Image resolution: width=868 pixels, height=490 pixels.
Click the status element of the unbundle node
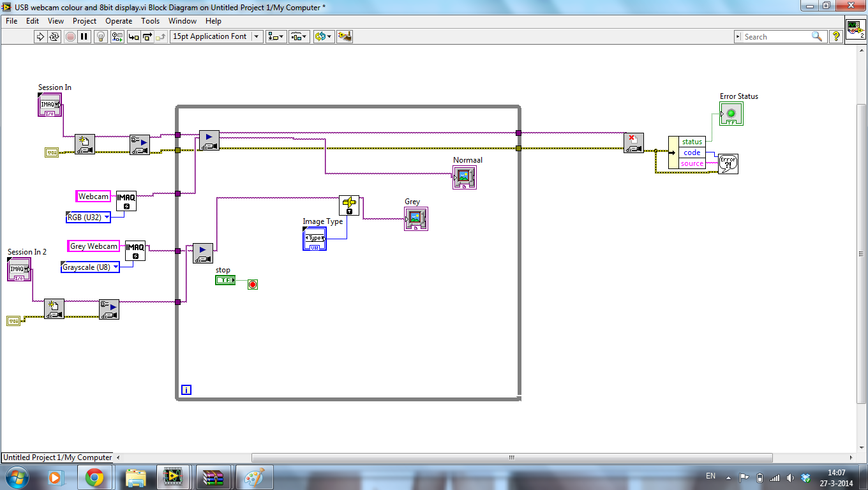[x=692, y=142]
